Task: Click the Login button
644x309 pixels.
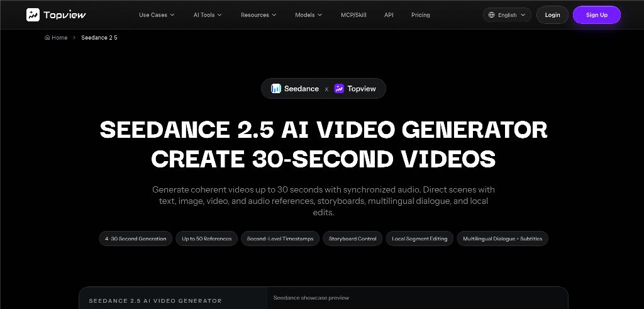Action: pyautogui.click(x=552, y=15)
